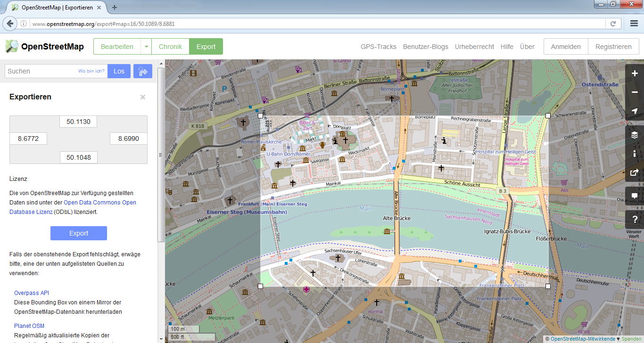Add a map note via speech bubble icon
The width and height of the screenshot is (644, 343).
635,196
